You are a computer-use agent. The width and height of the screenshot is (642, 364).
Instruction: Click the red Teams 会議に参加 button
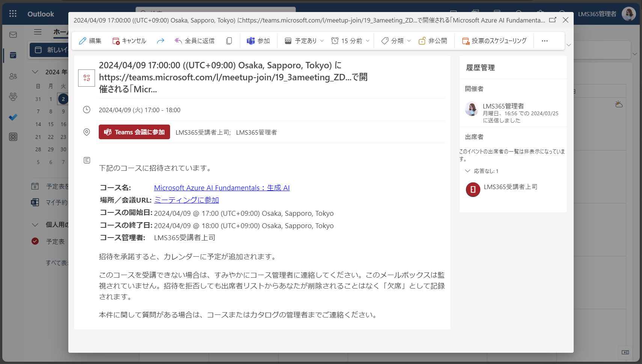[x=134, y=132]
